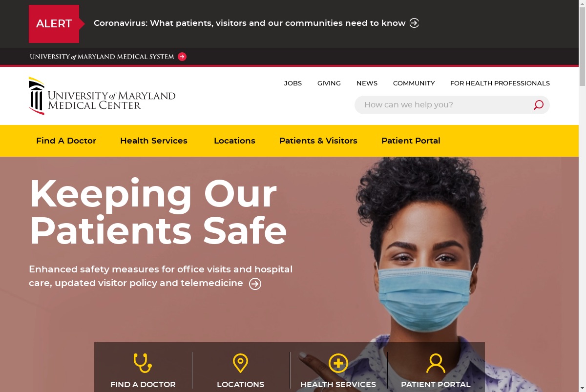The height and width of the screenshot is (392, 586).
Task: Click the person Patient Portal icon
Action: pos(436,364)
